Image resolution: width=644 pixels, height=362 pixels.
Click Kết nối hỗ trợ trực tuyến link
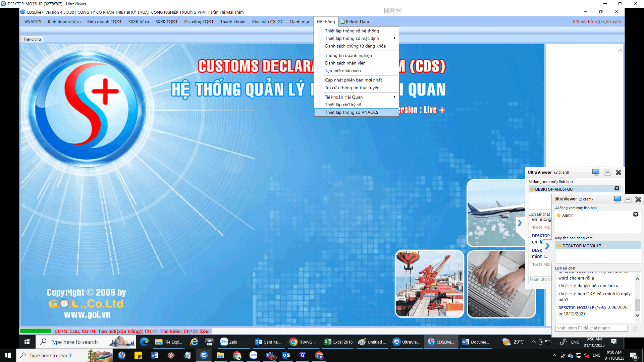tap(597, 22)
